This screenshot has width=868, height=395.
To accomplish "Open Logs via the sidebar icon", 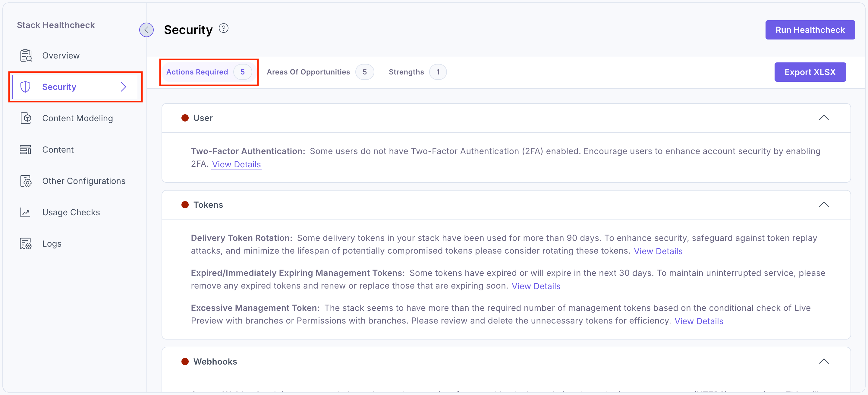I will coord(26,243).
